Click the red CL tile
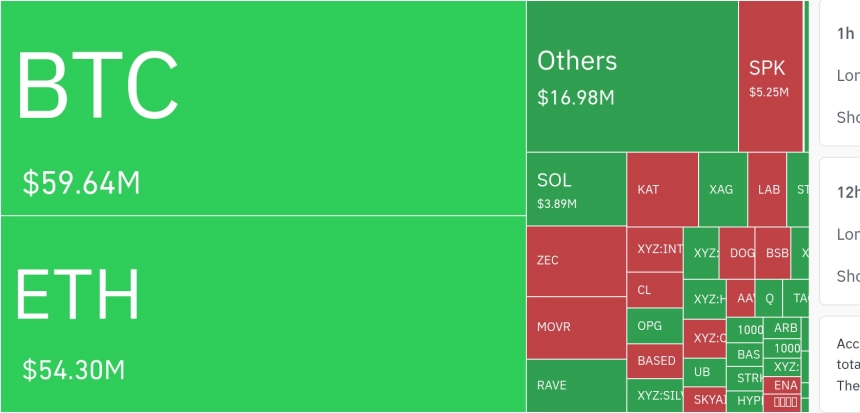 click(x=655, y=290)
